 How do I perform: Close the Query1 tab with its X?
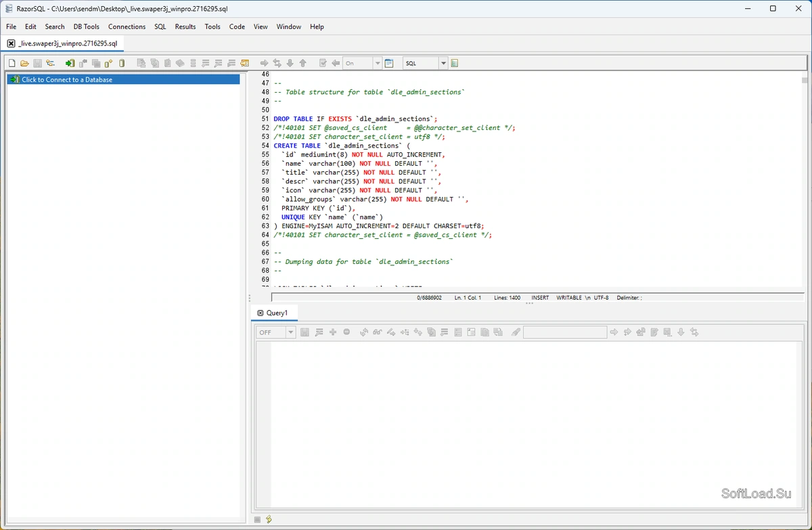(x=261, y=313)
